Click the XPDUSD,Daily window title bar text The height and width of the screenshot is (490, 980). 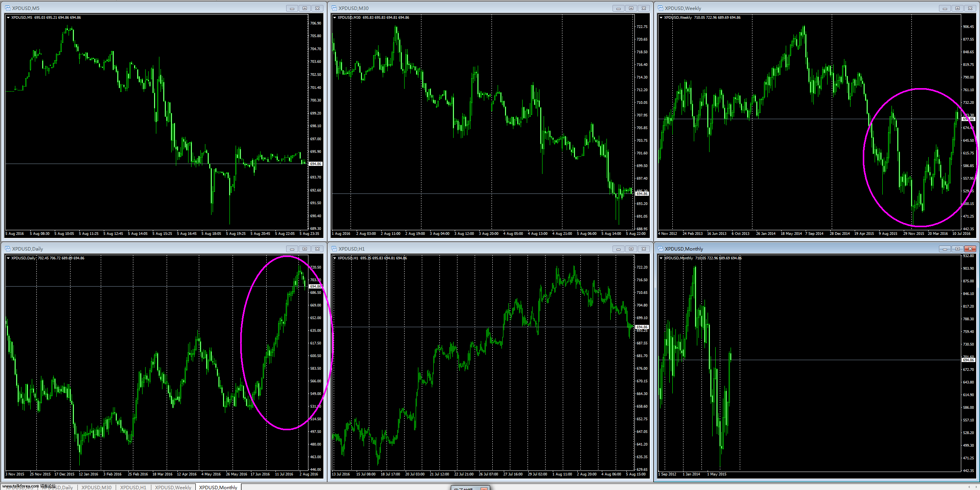tap(28, 249)
